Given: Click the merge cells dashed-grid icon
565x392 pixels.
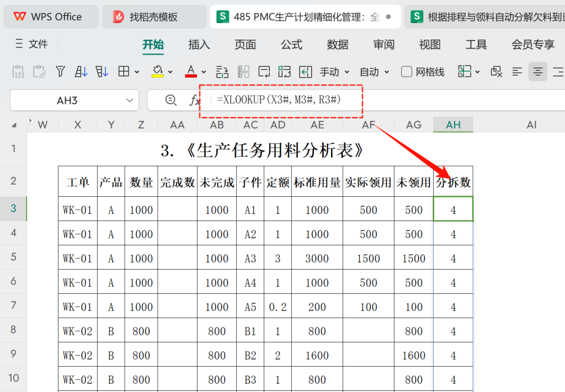Looking at the screenshot, I should pos(284,72).
